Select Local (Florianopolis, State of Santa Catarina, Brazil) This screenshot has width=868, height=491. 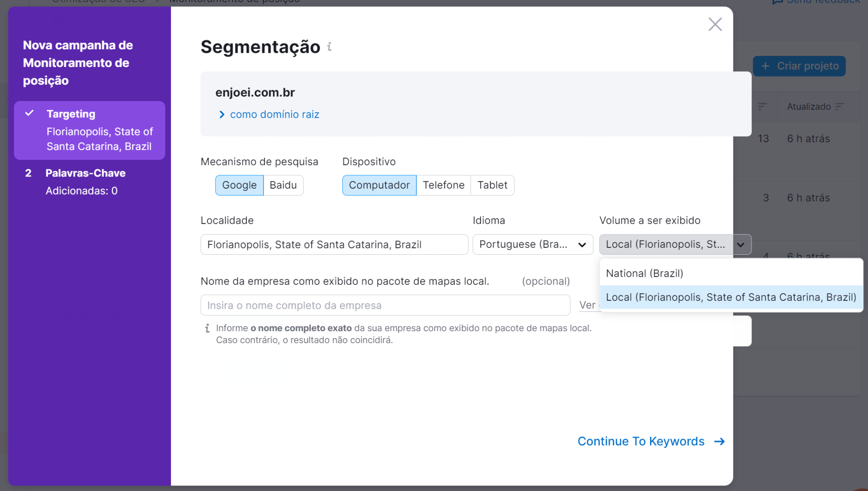[730, 297]
